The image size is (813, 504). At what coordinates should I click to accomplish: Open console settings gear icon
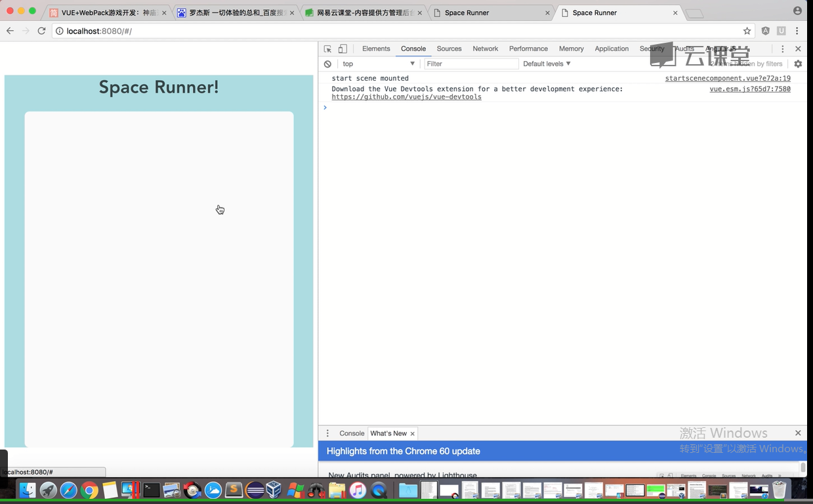[x=798, y=64]
